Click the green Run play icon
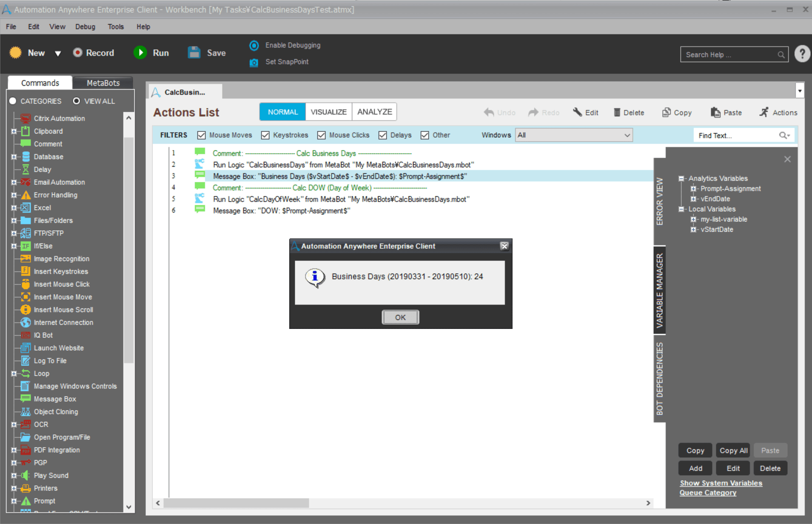The image size is (812, 524). tap(140, 53)
